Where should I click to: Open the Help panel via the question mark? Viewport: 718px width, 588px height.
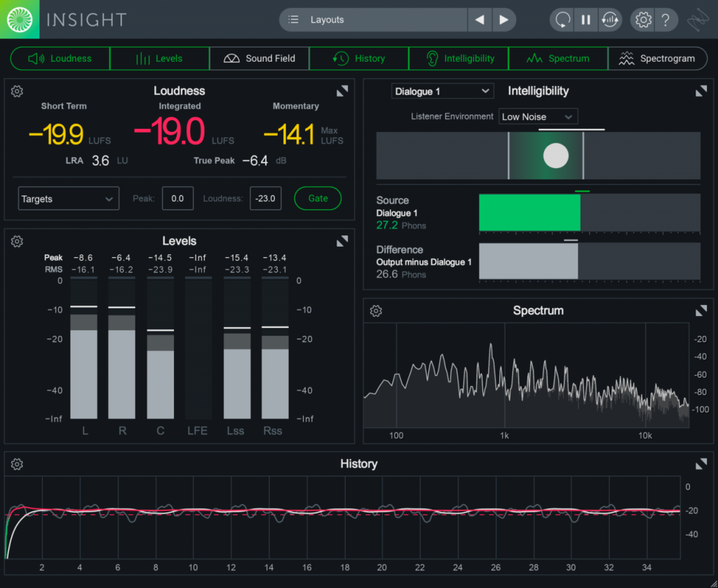coord(666,20)
